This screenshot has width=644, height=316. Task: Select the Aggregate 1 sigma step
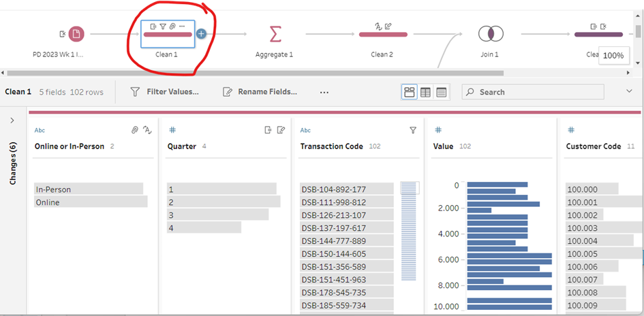tap(275, 33)
